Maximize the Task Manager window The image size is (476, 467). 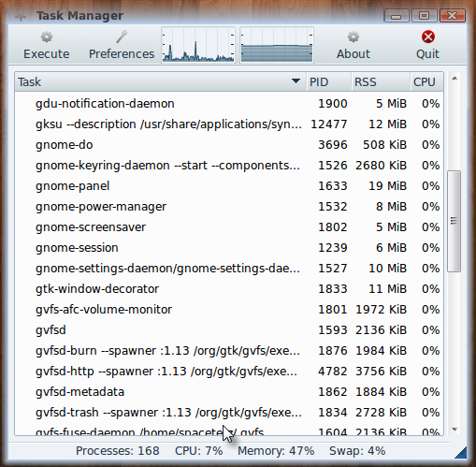coord(424,16)
